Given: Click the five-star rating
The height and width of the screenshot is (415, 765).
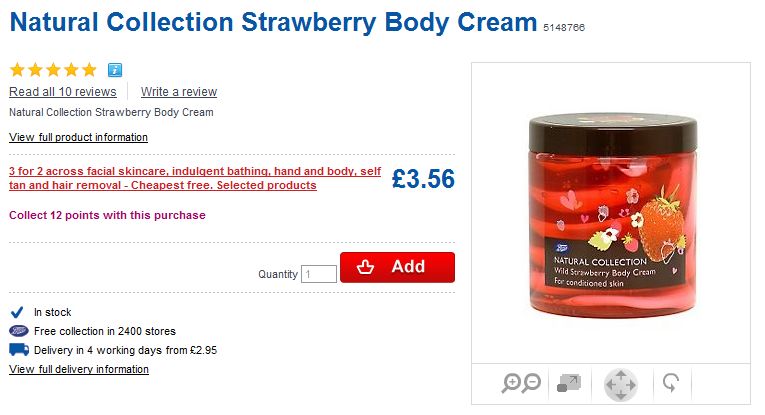Looking at the screenshot, I should click(53, 70).
